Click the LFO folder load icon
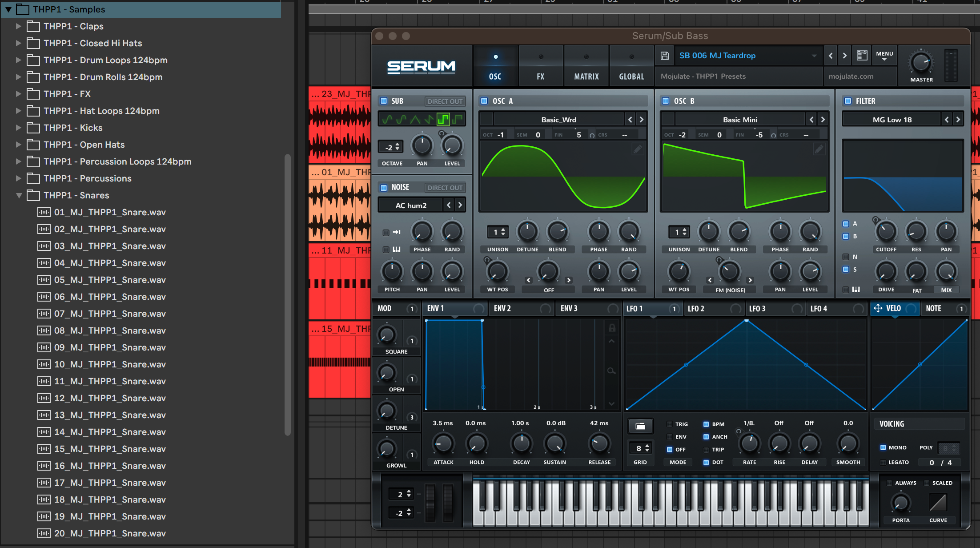 [x=640, y=426]
